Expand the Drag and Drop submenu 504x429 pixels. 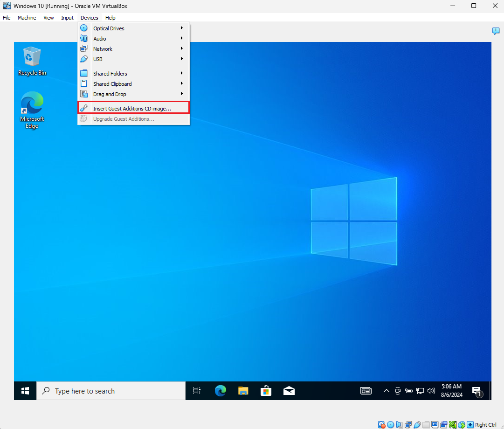click(x=134, y=94)
